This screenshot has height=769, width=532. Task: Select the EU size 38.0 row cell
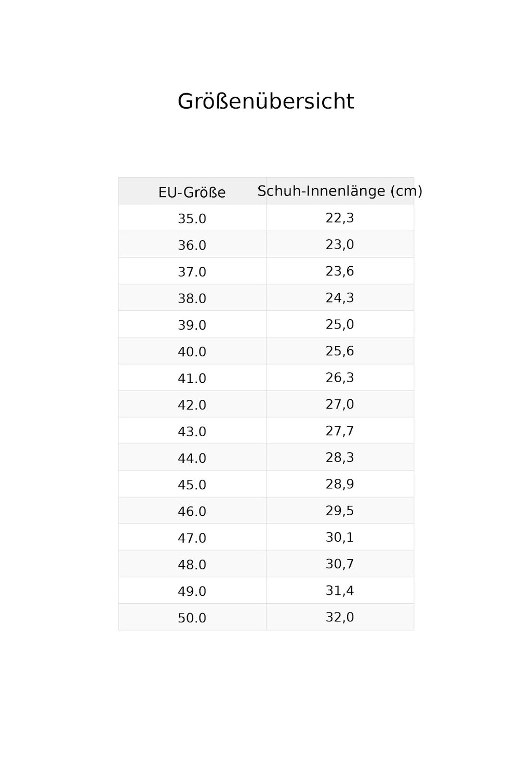(192, 297)
